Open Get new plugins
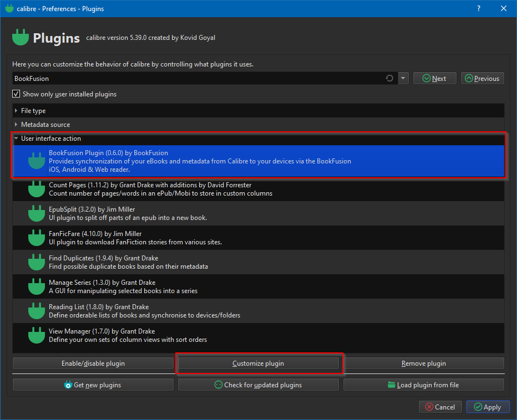This screenshot has width=517, height=420. tap(93, 385)
